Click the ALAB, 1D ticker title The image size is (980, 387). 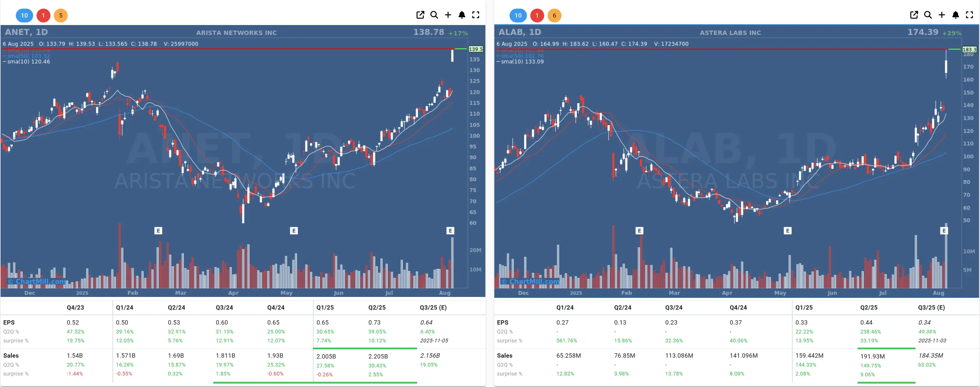tap(520, 32)
